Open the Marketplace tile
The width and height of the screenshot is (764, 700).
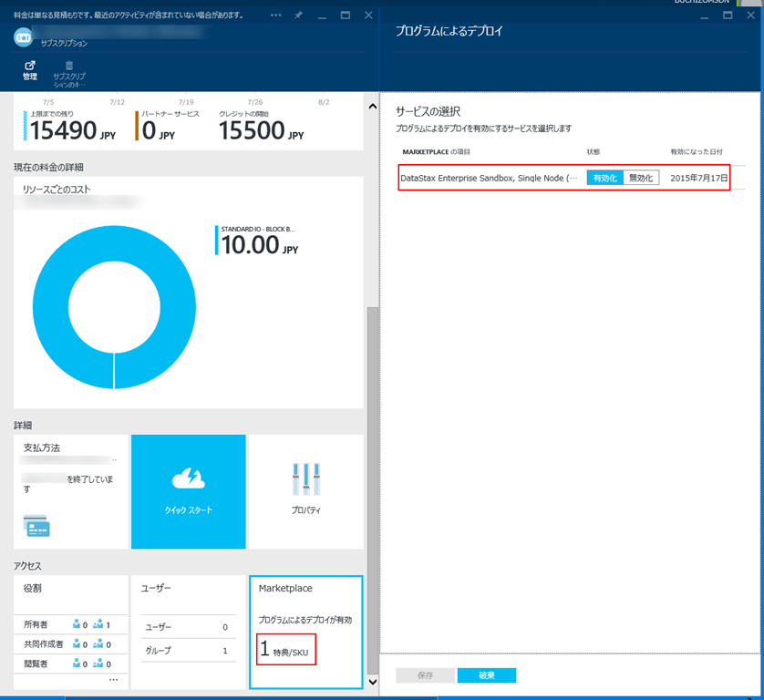[305, 632]
